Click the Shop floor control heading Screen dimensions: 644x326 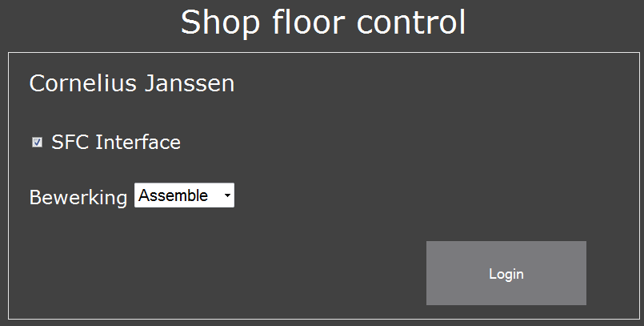[x=322, y=22]
